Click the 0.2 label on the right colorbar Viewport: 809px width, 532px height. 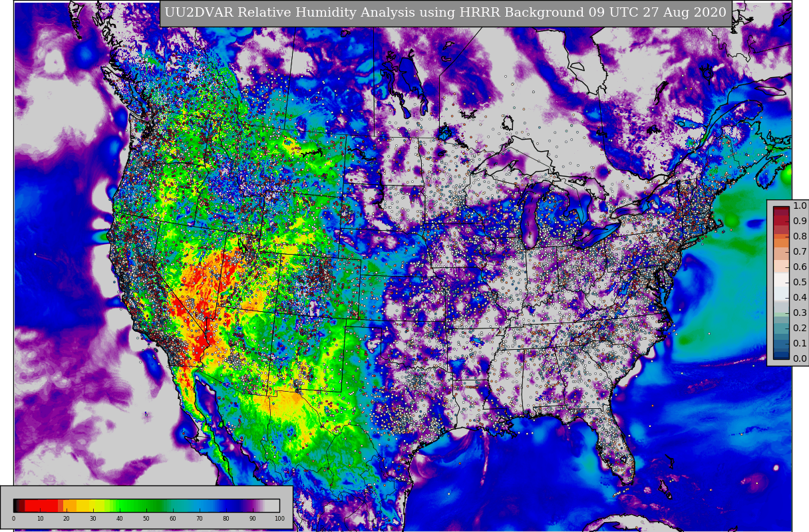pyautogui.click(x=800, y=329)
